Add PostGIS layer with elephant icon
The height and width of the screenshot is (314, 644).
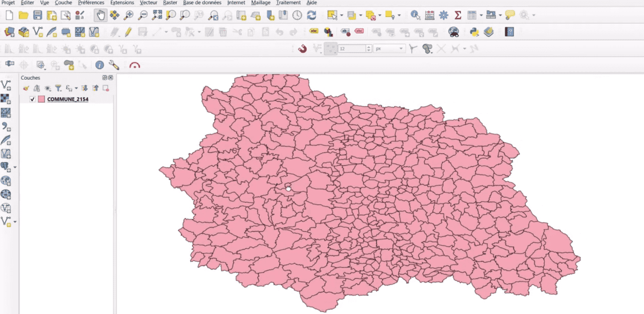(5, 166)
